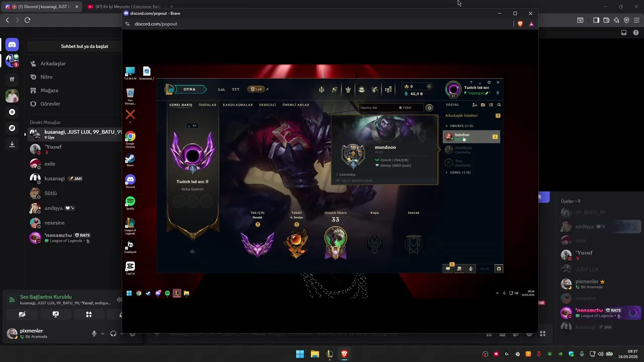Open Windows Start menu
The width and height of the screenshot is (644, 362).
click(300, 354)
